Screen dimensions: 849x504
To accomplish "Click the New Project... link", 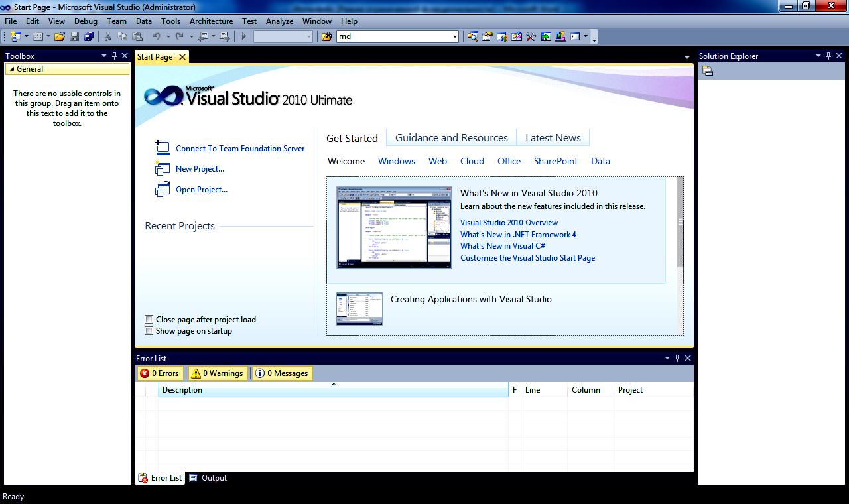I will (200, 169).
